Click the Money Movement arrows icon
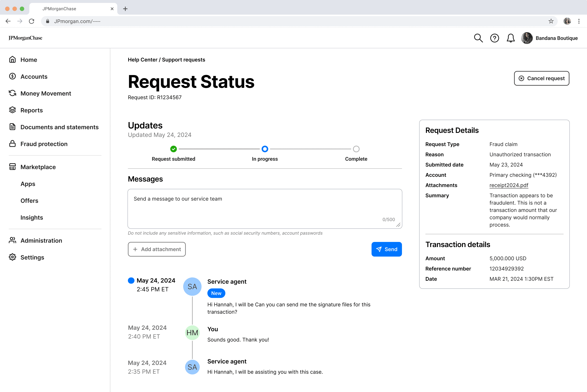The image size is (587, 392). tap(12, 93)
